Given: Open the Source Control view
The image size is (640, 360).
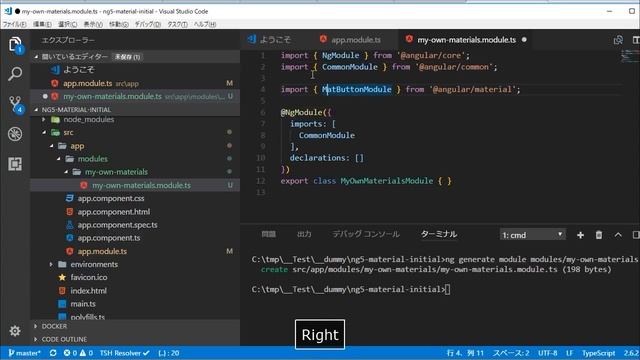Looking at the screenshot, I should 16,104.
